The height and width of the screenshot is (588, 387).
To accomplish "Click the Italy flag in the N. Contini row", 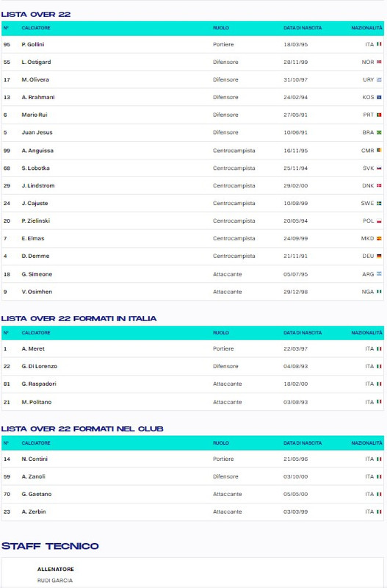I will [379, 459].
